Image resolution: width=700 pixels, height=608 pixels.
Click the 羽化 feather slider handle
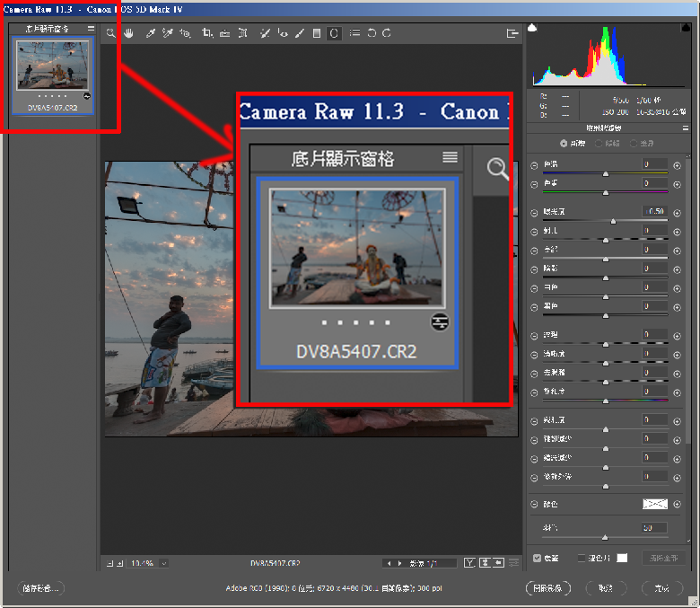(605, 538)
